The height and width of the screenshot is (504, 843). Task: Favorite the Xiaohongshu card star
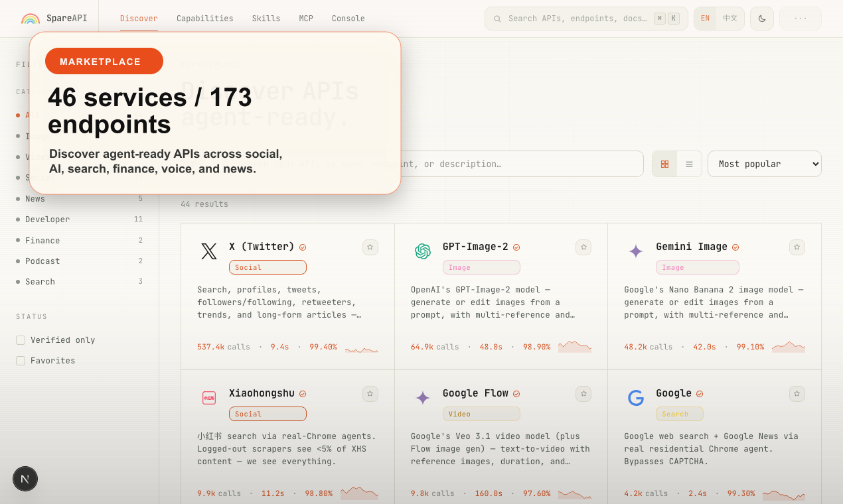click(370, 394)
